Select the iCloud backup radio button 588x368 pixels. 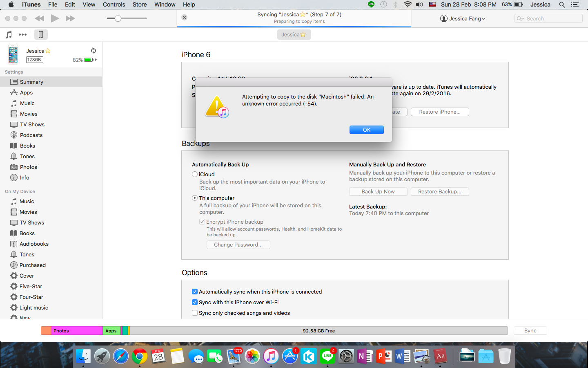pyautogui.click(x=195, y=174)
